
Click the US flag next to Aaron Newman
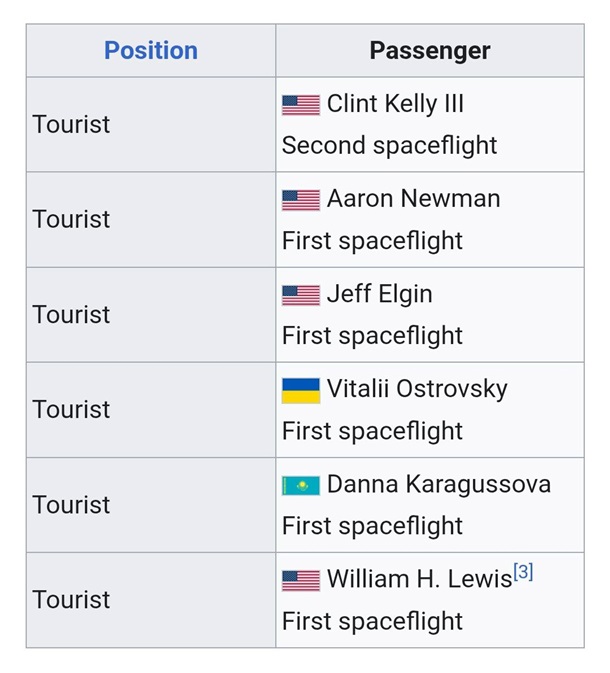pos(300,200)
